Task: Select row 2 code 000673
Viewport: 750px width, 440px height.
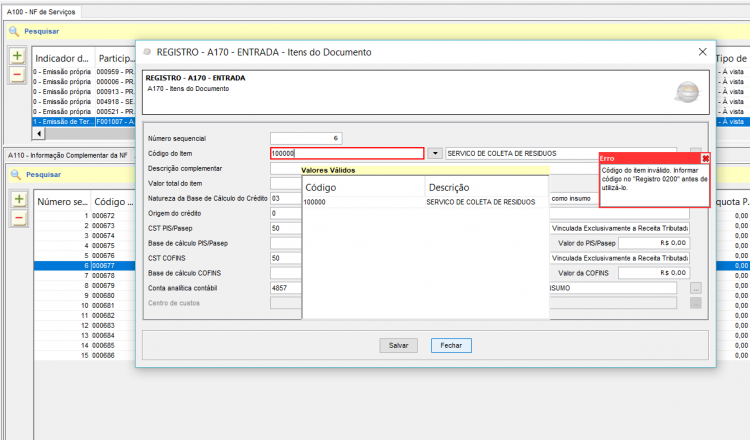Action: [x=85, y=226]
